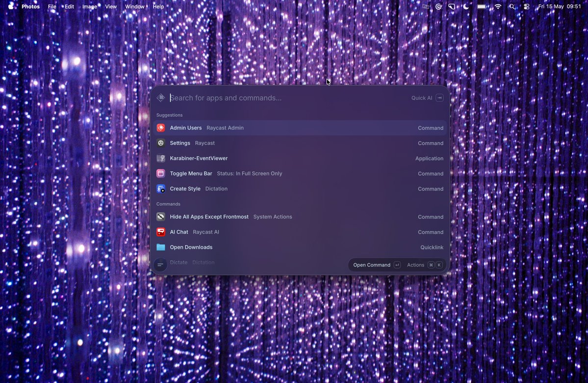Open the Edit menu

69,6
